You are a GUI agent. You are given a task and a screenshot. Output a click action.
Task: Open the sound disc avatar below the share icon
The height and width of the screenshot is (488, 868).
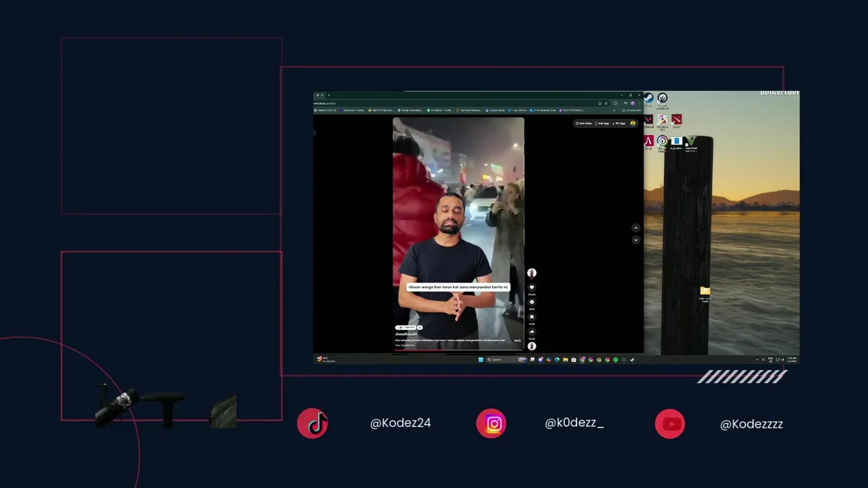point(532,346)
